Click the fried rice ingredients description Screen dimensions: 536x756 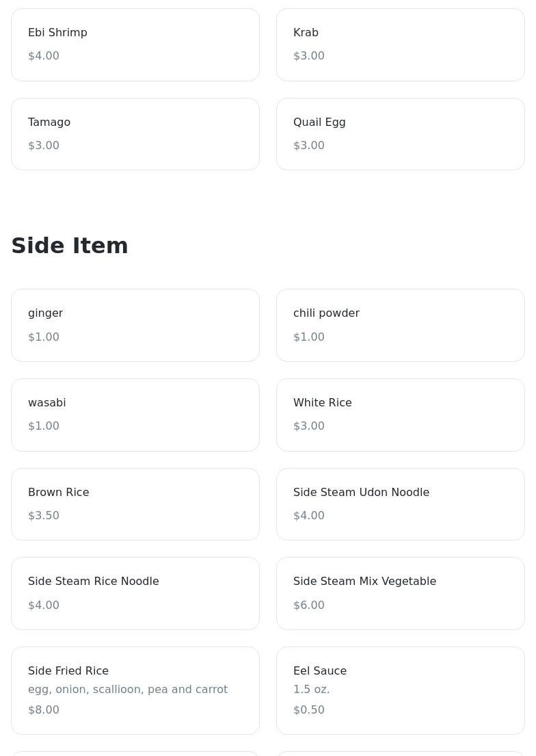[128, 689]
